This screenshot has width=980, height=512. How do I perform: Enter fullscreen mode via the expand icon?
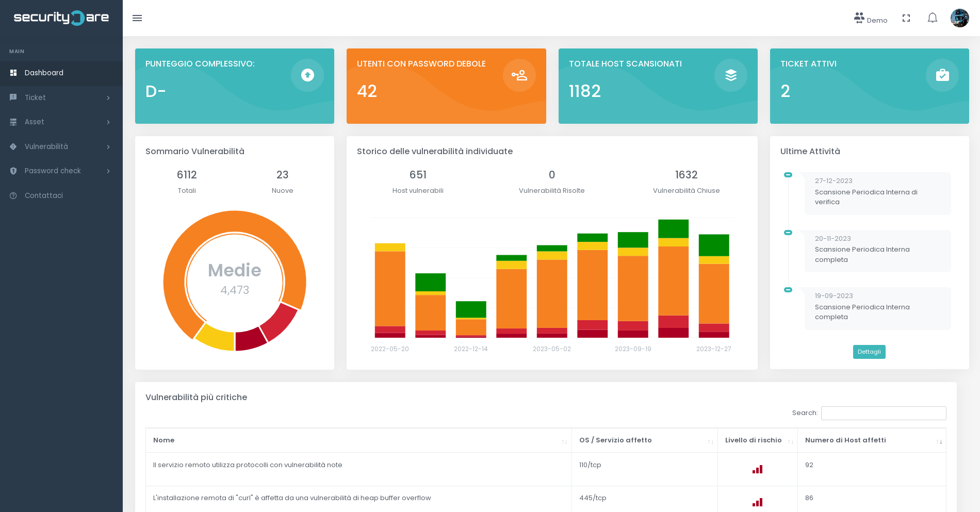point(906,18)
